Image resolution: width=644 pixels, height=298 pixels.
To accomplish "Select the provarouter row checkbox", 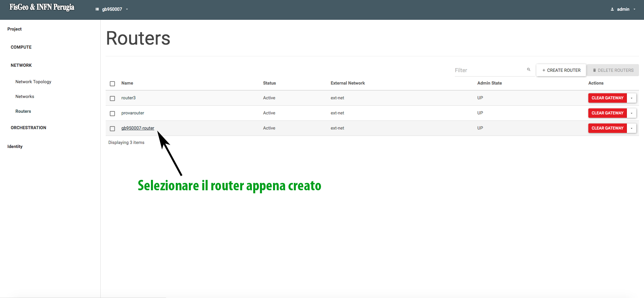I will click(x=112, y=113).
